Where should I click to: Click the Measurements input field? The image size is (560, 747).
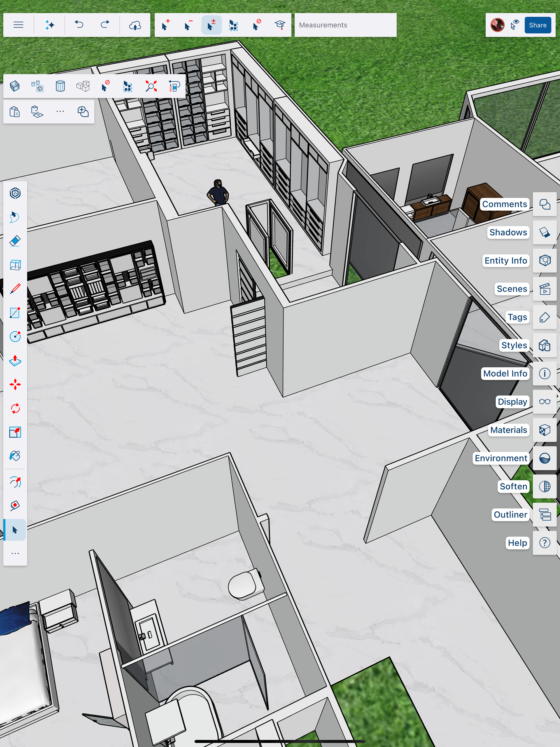click(x=345, y=25)
